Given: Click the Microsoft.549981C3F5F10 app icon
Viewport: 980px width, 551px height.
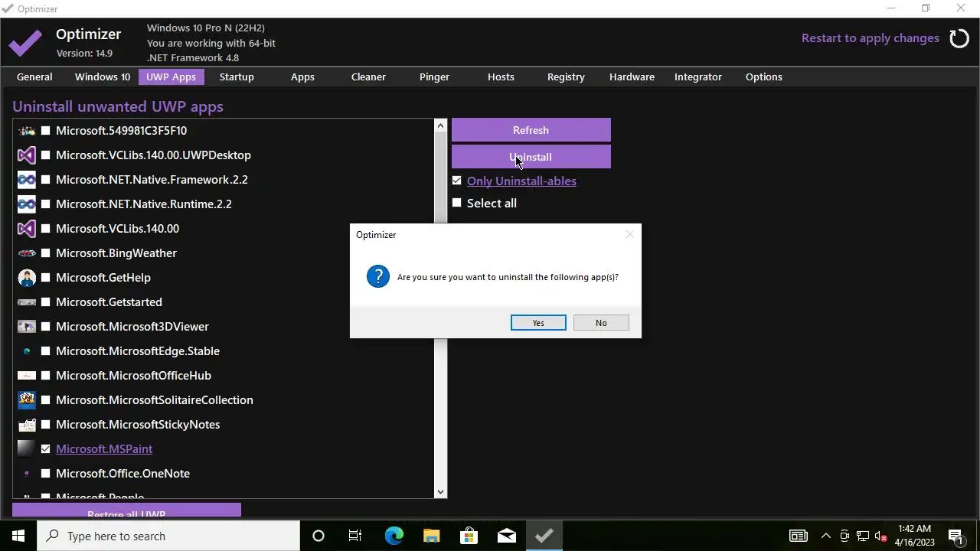Looking at the screenshot, I should 27,131.
